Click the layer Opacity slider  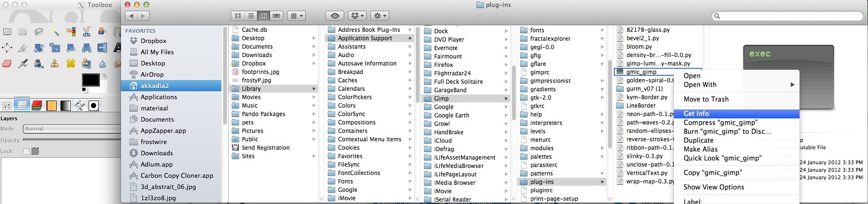[72, 140]
